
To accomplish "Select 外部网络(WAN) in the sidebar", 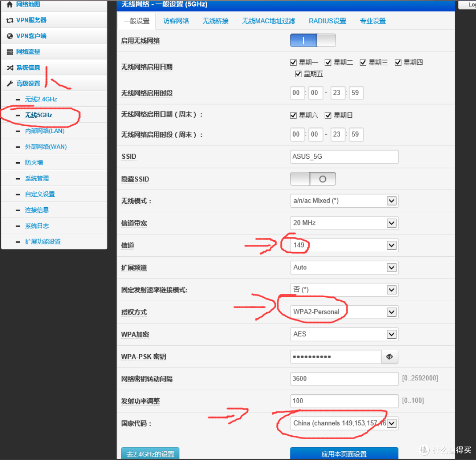I will [46, 147].
